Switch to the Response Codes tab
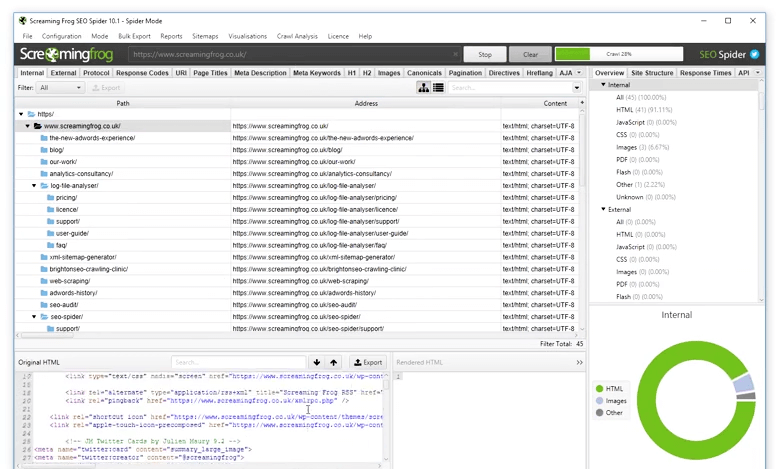 point(142,73)
